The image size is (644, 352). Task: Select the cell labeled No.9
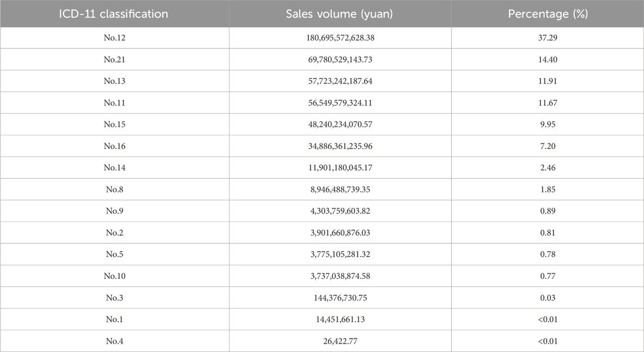(115, 211)
